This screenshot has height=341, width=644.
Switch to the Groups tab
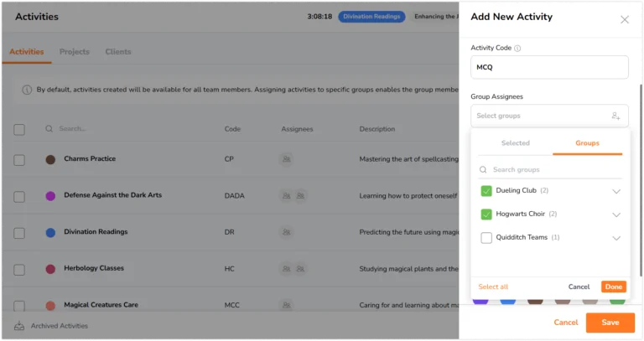(587, 142)
